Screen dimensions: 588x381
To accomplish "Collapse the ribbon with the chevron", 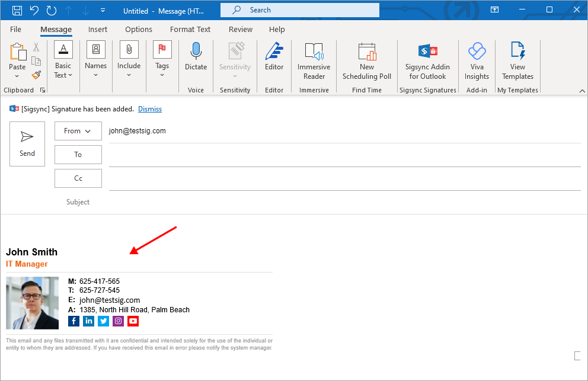I will [581, 90].
